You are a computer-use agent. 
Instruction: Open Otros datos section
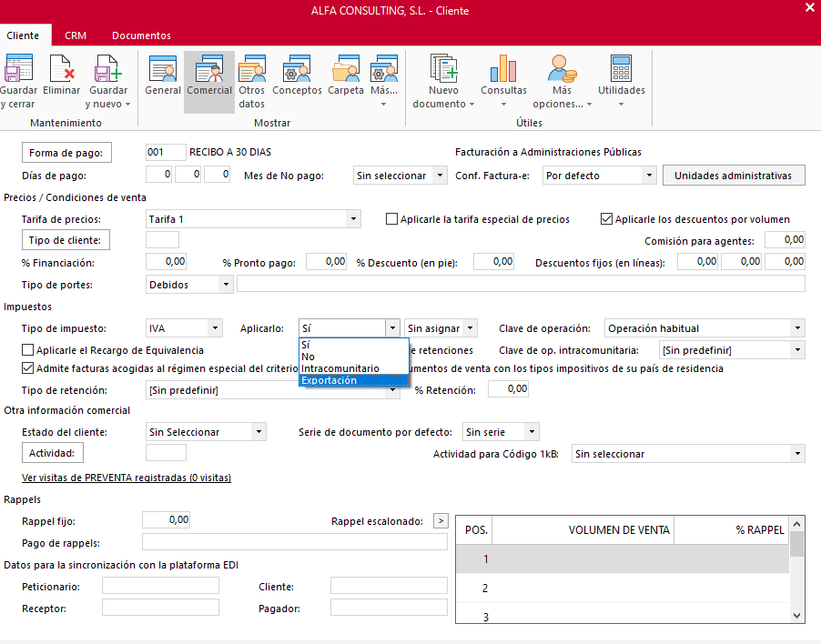(x=252, y=82)
